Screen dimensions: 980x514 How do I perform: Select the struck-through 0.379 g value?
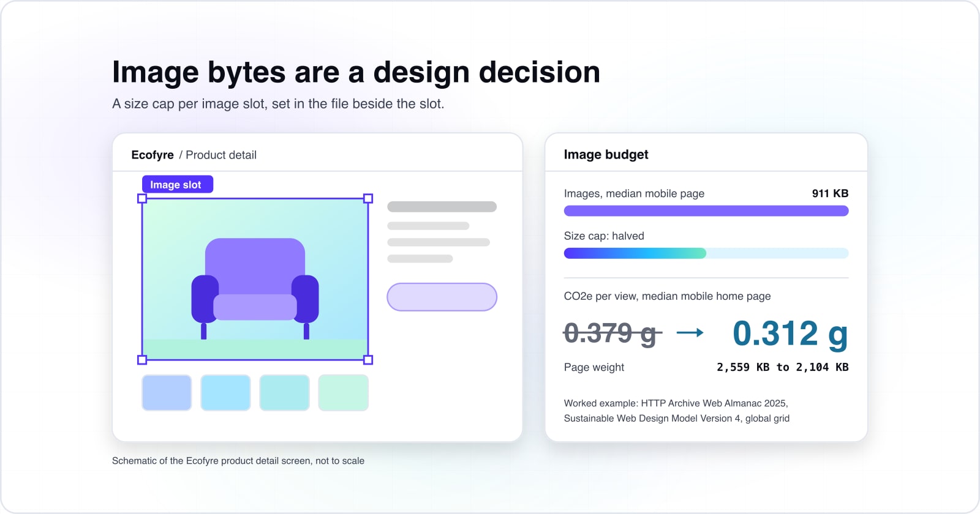(612, 333)
